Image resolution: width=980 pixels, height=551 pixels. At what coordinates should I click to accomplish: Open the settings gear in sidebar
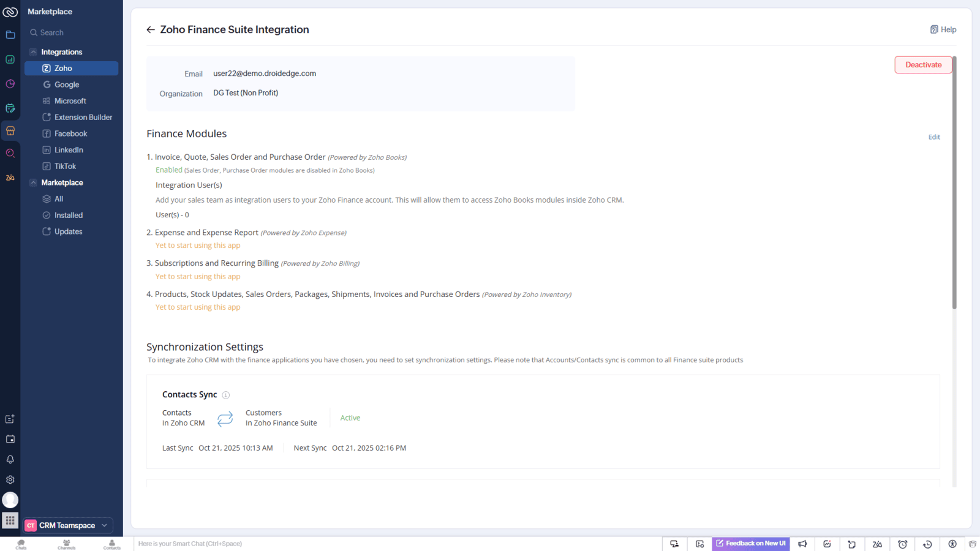[10, 480]
